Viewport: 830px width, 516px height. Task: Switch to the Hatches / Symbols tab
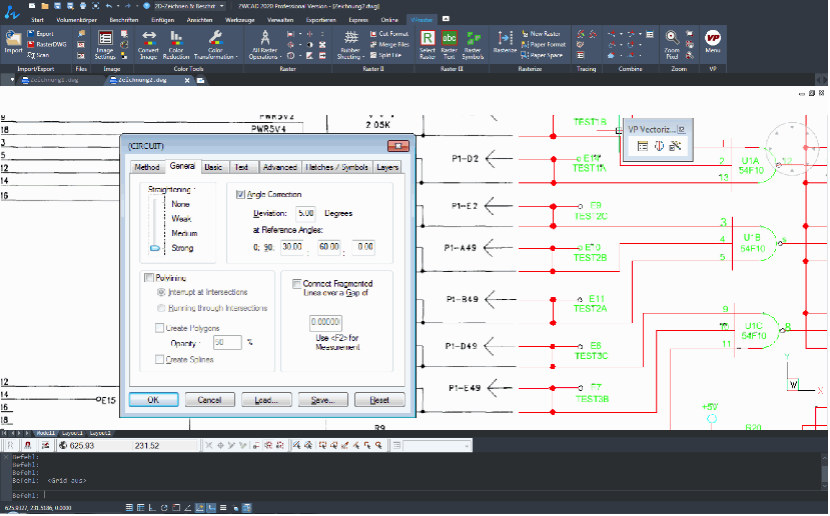(x=337, y=167)
